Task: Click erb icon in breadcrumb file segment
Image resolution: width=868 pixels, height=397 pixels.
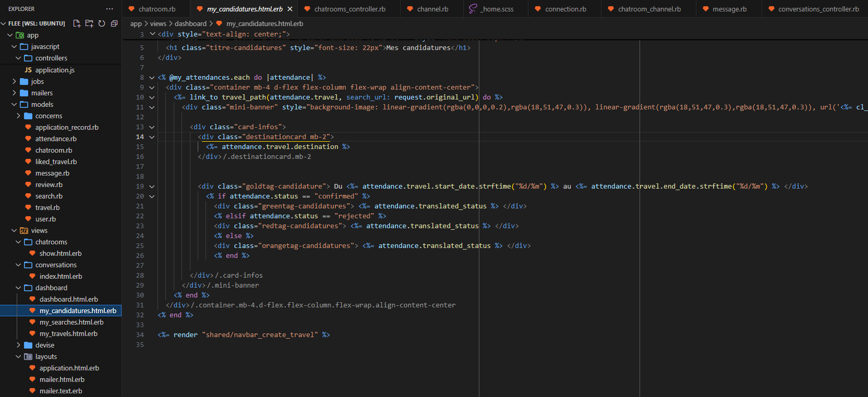Action: 219,23
